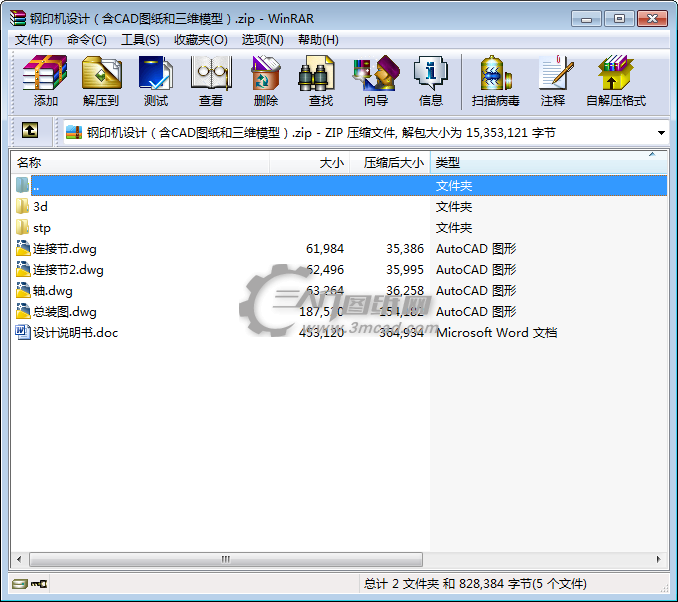Click the archive path text in address bar

tap(321, 133)
